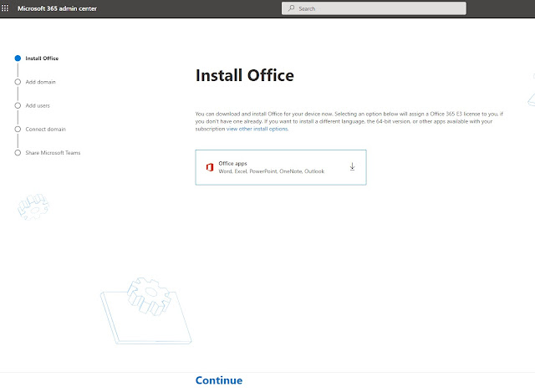This screenshot has height=392, width=535.
Task: Open the app launcher waffle icon
Action: (5, 8)
